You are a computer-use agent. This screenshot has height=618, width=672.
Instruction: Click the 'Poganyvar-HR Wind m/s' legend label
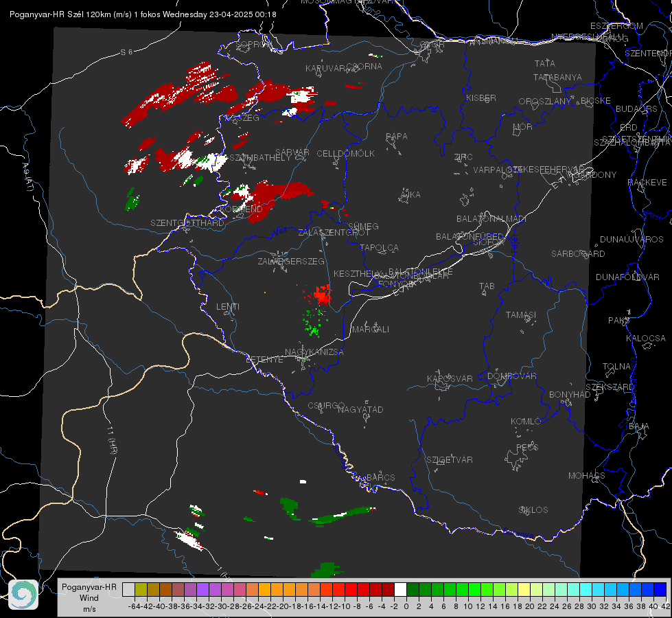tap(89, 598)
